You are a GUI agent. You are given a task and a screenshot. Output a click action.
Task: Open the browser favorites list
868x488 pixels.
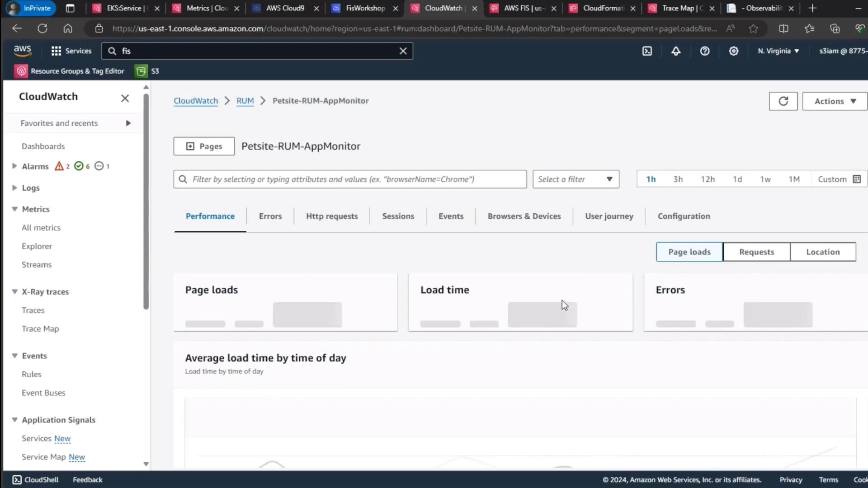(x=809, y=28)
